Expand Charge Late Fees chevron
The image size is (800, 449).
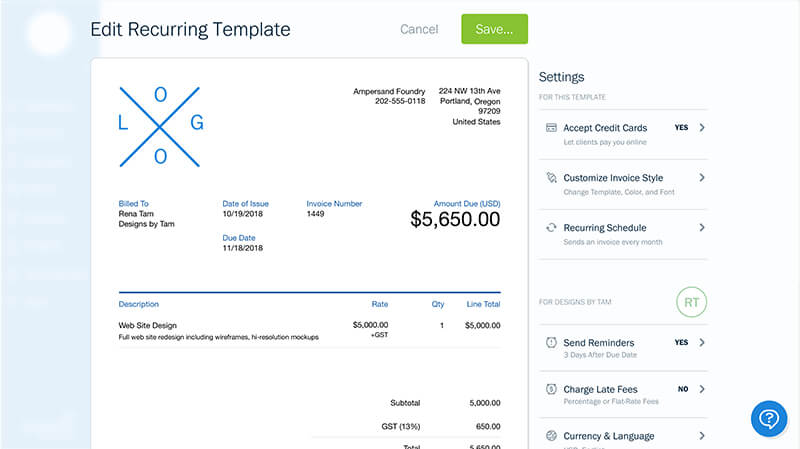(702, 389)
